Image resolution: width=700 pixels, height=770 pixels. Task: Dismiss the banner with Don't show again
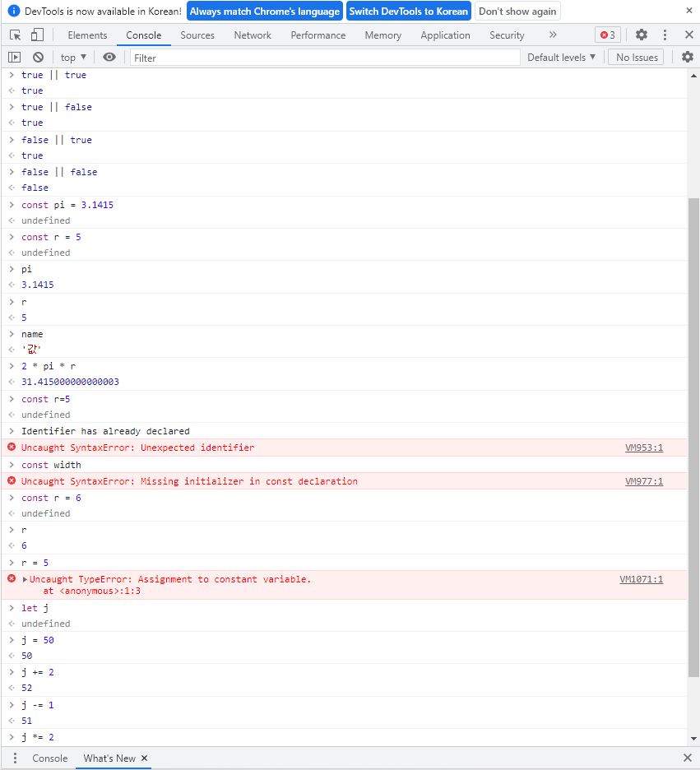point(517,11)
